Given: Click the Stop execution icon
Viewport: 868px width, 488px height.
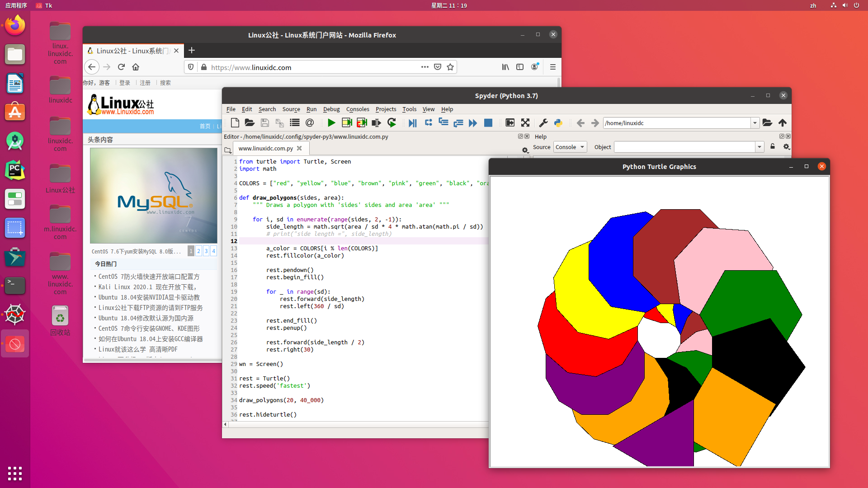Looking at the screenshot, I should [488, 122].
